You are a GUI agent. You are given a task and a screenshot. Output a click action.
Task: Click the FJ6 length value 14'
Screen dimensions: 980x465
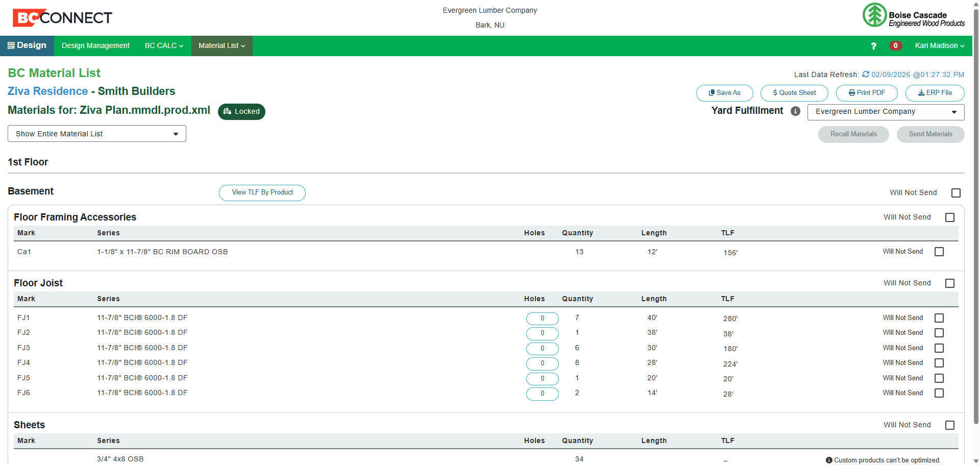click(x=652, y=393)
